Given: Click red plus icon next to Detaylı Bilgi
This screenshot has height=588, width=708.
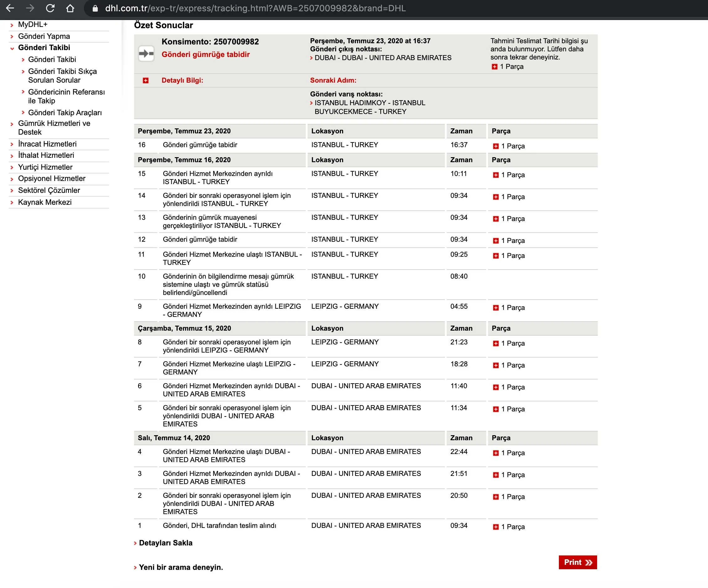Looking at the screenshot, I should (x=146, y=80).
